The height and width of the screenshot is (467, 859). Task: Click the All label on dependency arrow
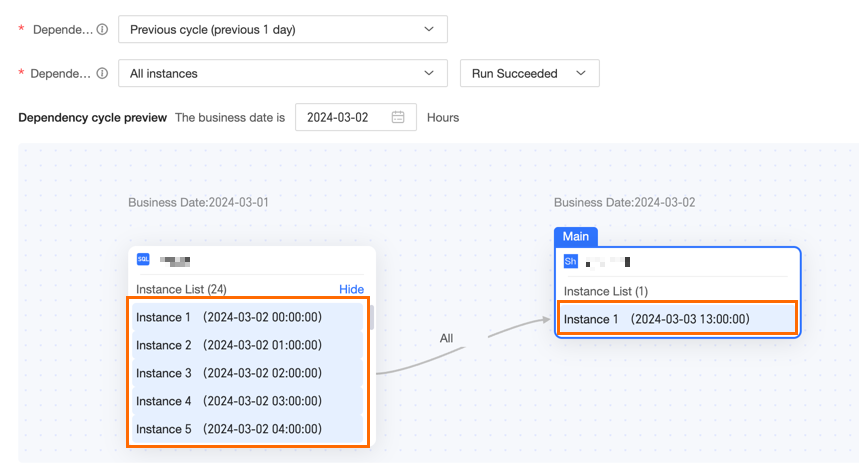coord(446,338)
